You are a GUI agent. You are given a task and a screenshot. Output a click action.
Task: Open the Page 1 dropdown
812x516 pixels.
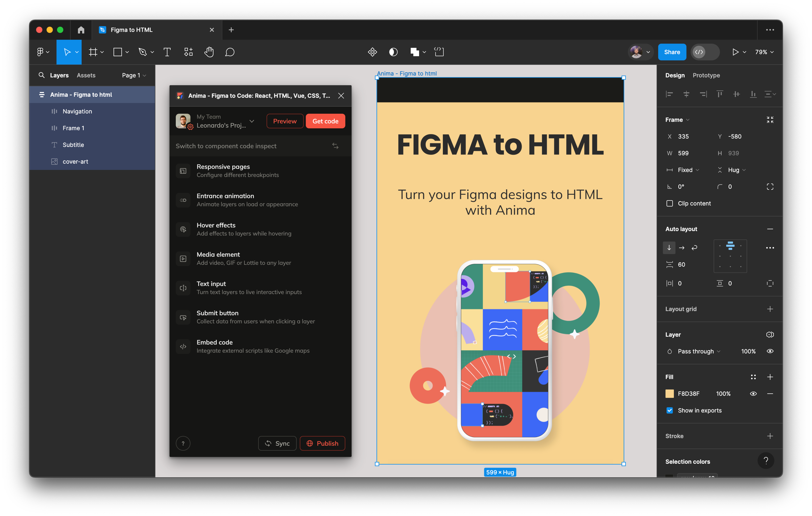(x=134, y=75)
